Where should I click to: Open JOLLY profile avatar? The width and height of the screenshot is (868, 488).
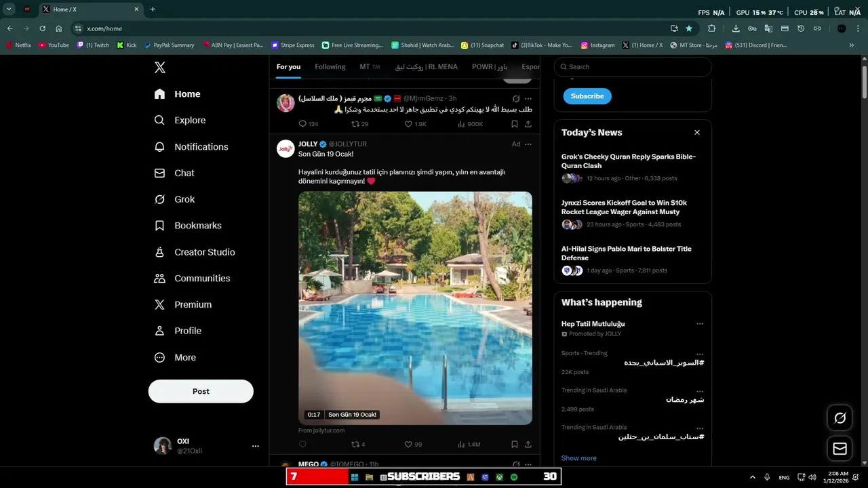click(x=285, y=148)
